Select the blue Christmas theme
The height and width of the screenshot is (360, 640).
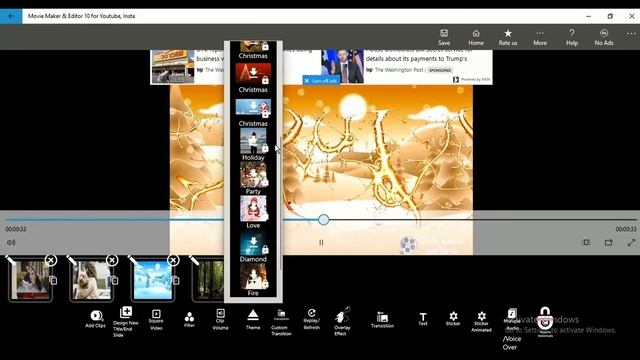tap(253, 112)
